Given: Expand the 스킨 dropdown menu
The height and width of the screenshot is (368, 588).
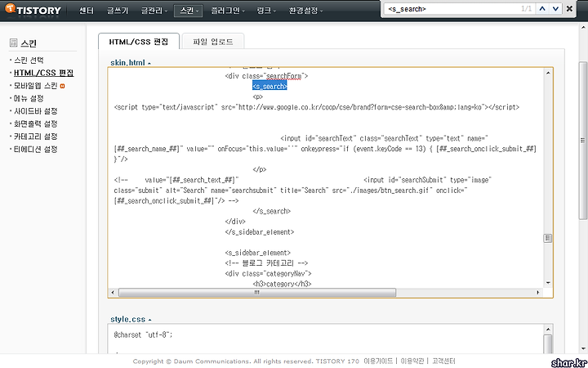Looking at the screenshot, I should tap(189, 11).
